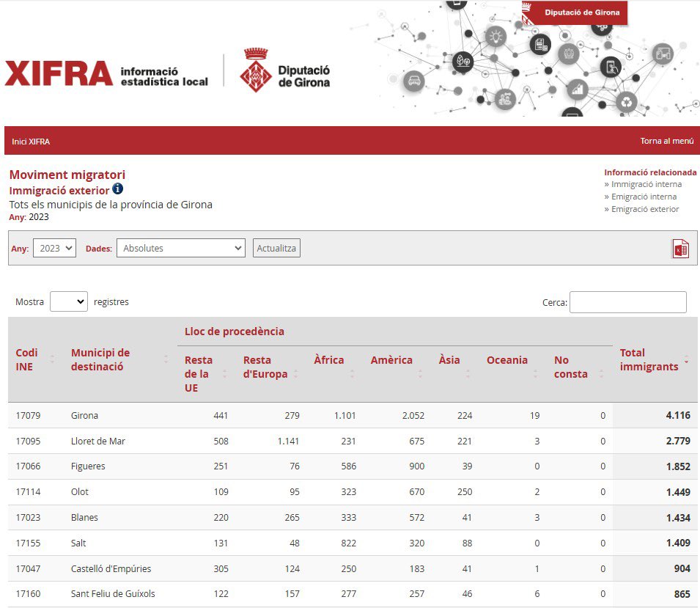Image resolution: width=700 pixels, height=608 pixels.
Task: Open Emigració exterior link
Action: [x=644, y=209]
